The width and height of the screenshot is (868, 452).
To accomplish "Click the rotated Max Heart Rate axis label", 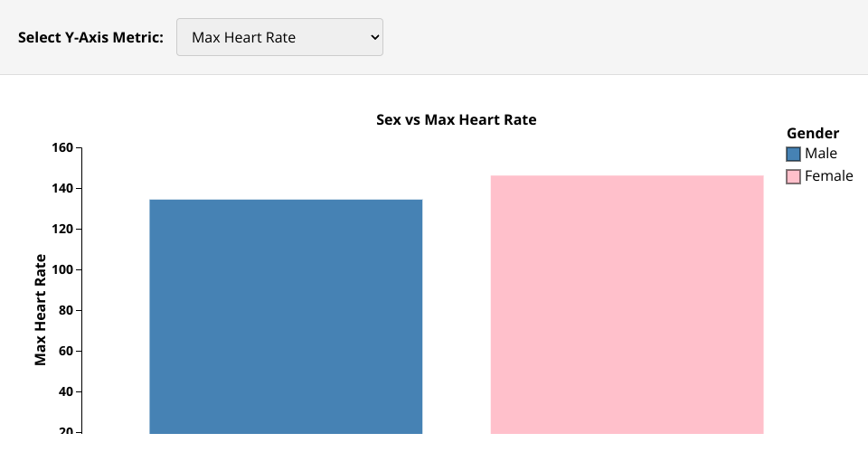I will (x=41, y=310).
